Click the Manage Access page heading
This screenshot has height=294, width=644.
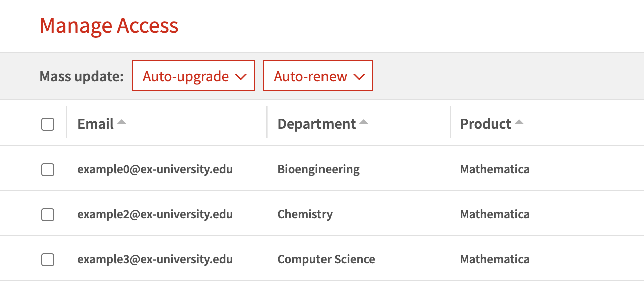point(109,25)
